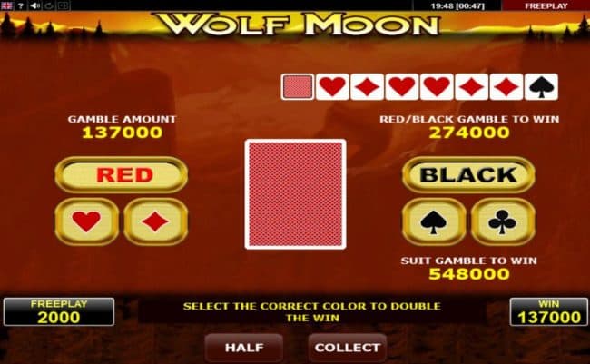Screen dimensions: 590x364
Task: Gamble on the RED color button
Action: coord(121,174)
